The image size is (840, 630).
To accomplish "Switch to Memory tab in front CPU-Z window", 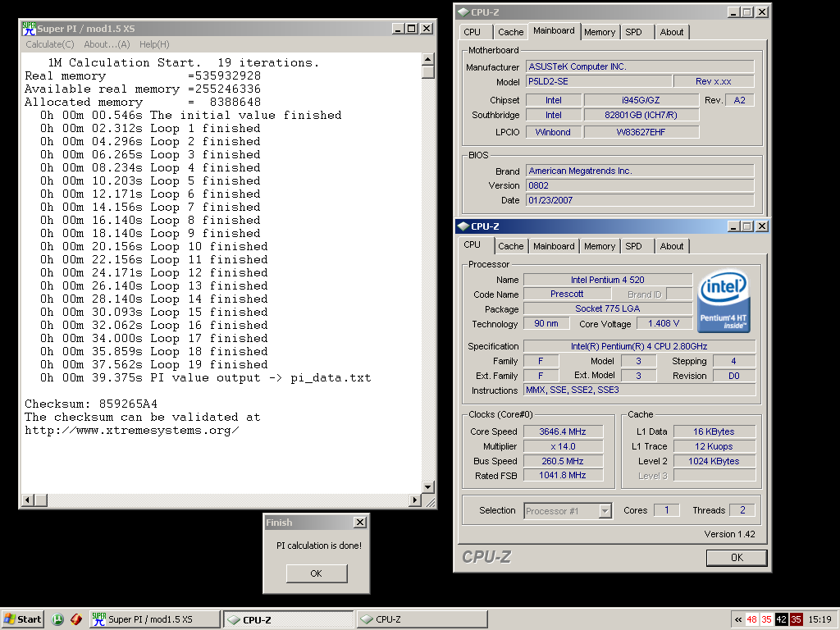I will click(x=600, y=246).
